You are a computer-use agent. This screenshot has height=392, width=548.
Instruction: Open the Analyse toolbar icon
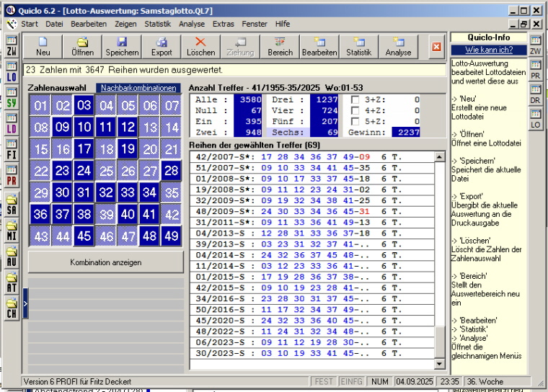tap(398, 46)
